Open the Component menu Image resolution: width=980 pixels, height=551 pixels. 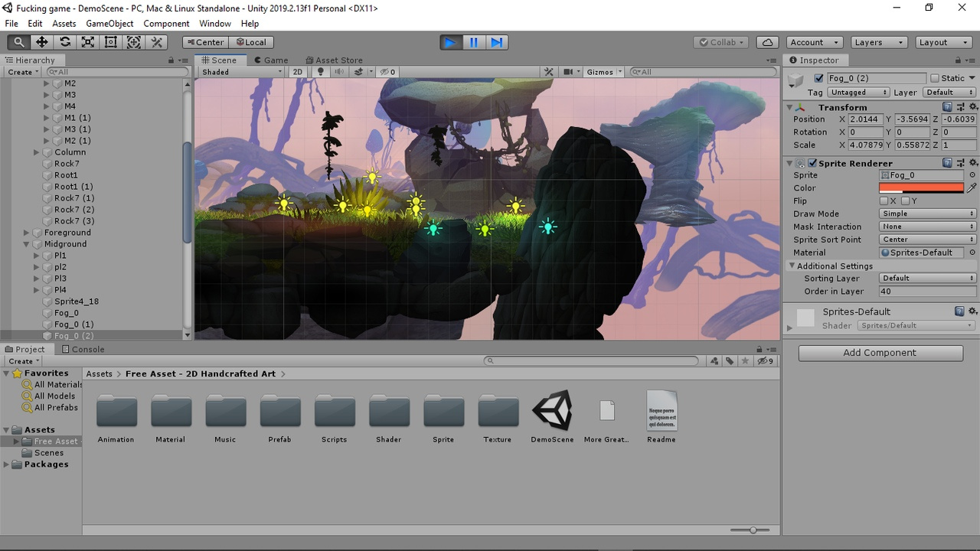(x=166, y=24)
